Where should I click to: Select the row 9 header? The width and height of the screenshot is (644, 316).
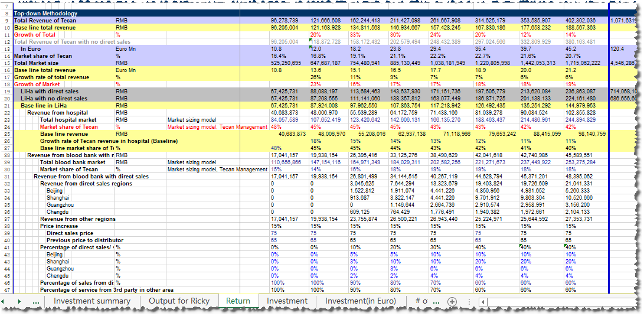coord(6,21)
